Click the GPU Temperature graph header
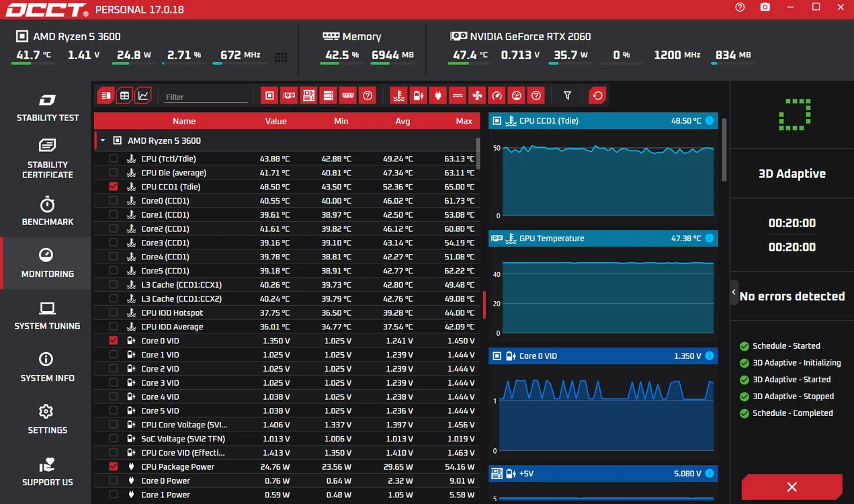This screenshot has width=854, height=504. (x=603, y=239)
